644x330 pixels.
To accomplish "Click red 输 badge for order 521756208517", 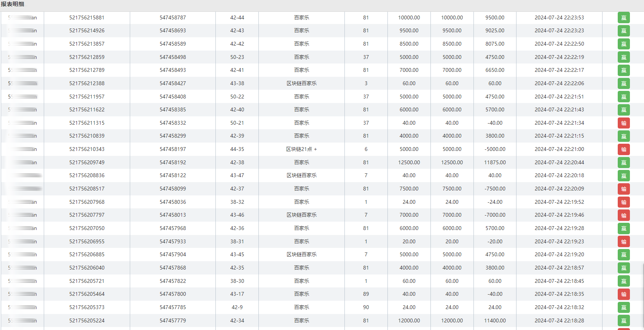I will [x=623, y=189].
